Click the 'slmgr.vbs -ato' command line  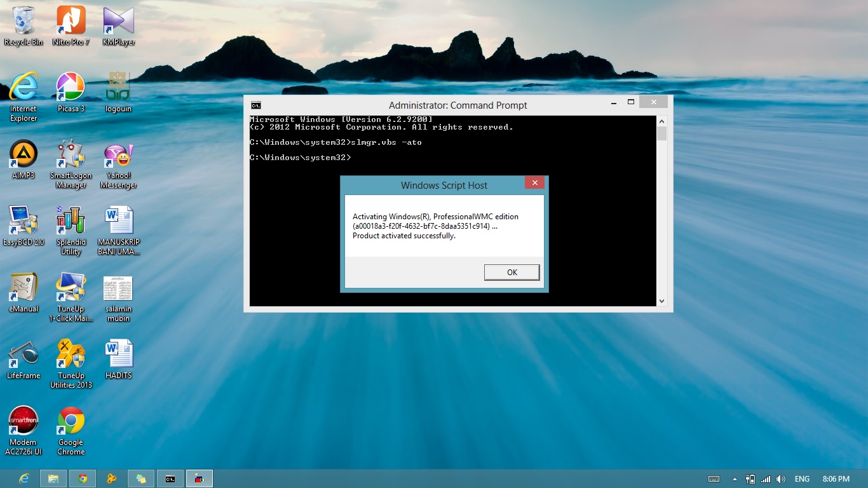pyautogui.click(x=386, y=142)
